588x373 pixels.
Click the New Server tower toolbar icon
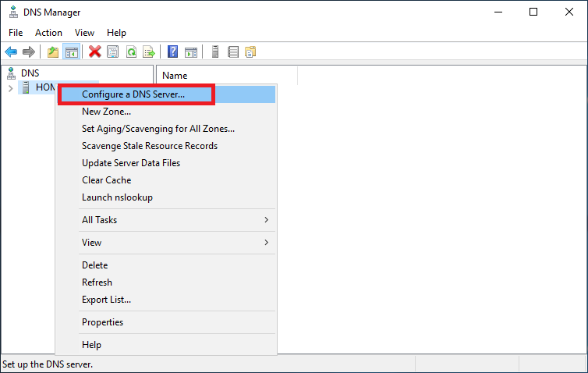(215, 52)
